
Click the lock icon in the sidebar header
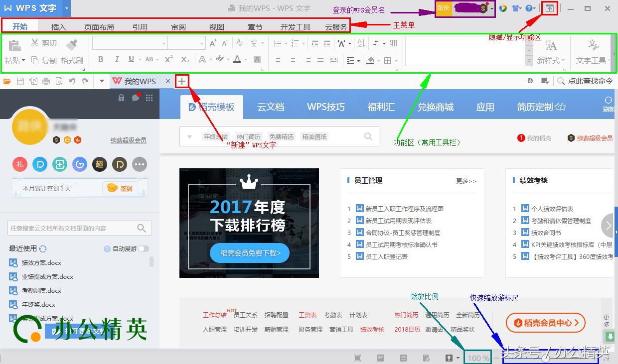121,98
